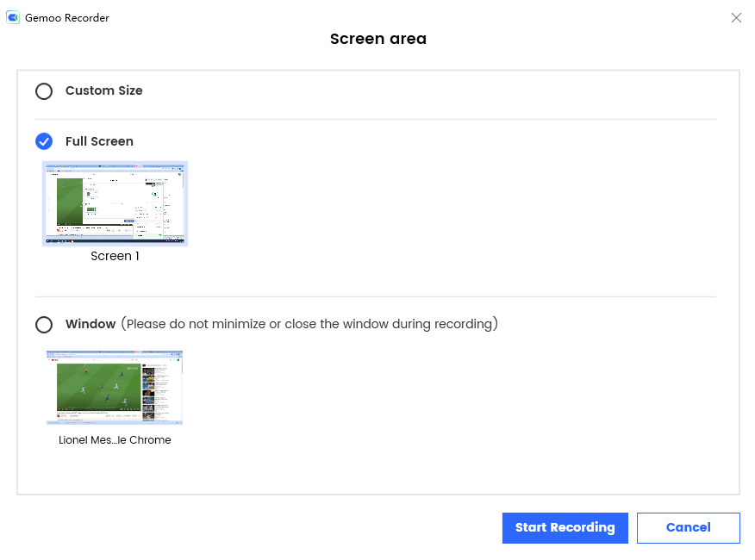The image size is (755, 560).
Task: Click the Full Screen label text
Action: 99,141
